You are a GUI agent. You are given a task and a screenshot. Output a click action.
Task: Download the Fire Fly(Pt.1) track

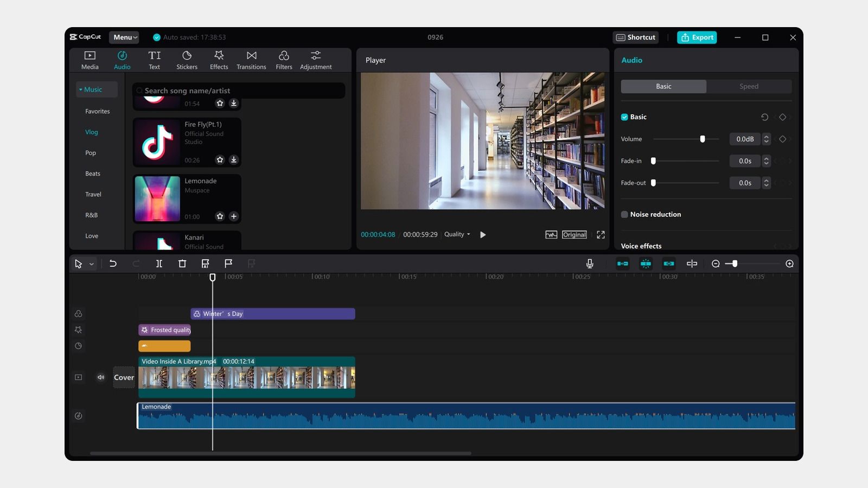pyautogui.click(x=234, y=160)
